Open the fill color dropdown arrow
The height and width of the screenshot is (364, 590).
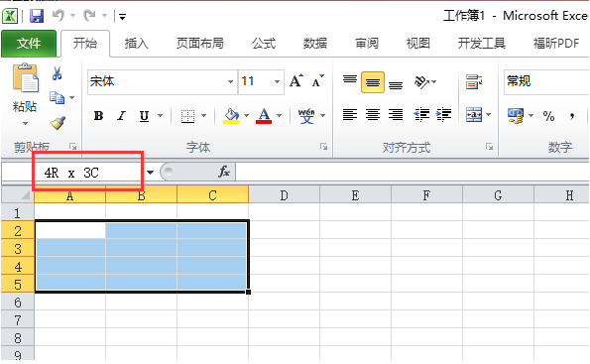pos(247,116)
